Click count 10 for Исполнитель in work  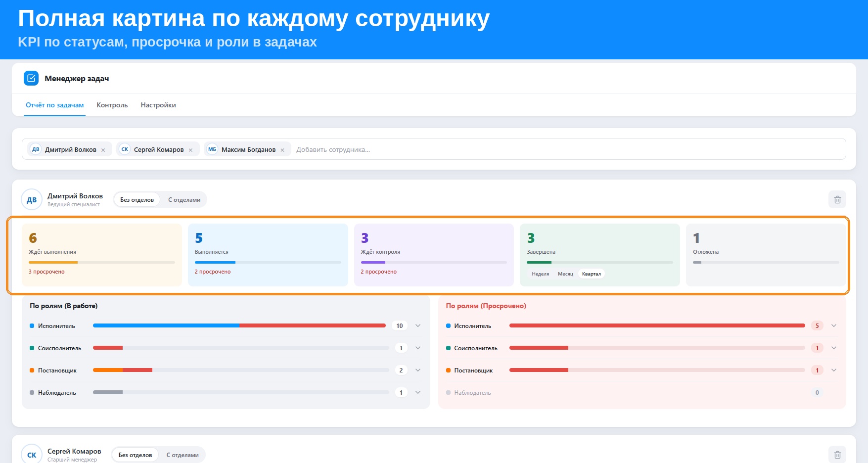[x=400, y=325]
